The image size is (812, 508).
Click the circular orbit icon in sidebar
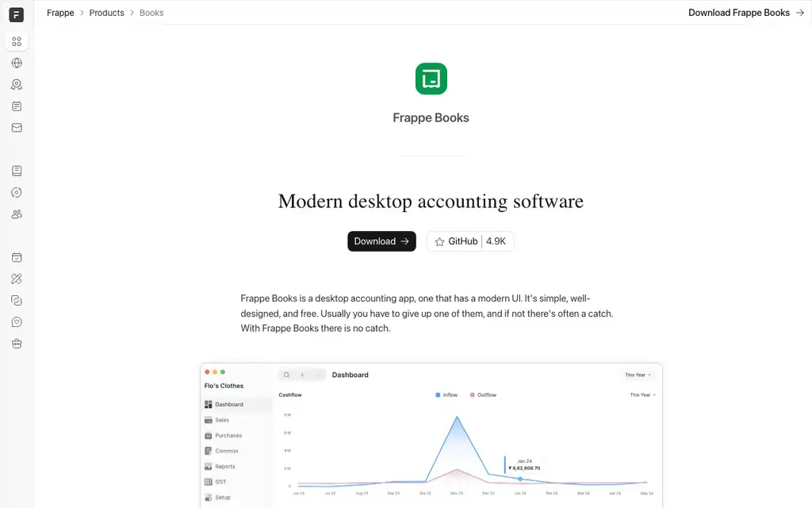(17, 192)
